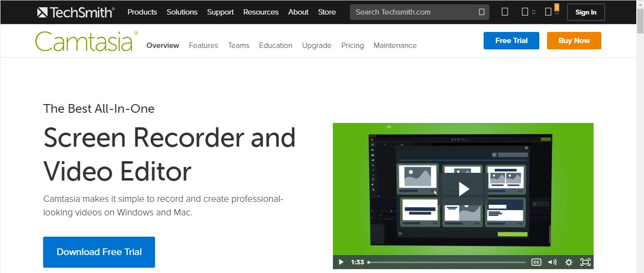Open the Resources menu
Viewport: 644px width, 273px height.
(x=261, y=12)
